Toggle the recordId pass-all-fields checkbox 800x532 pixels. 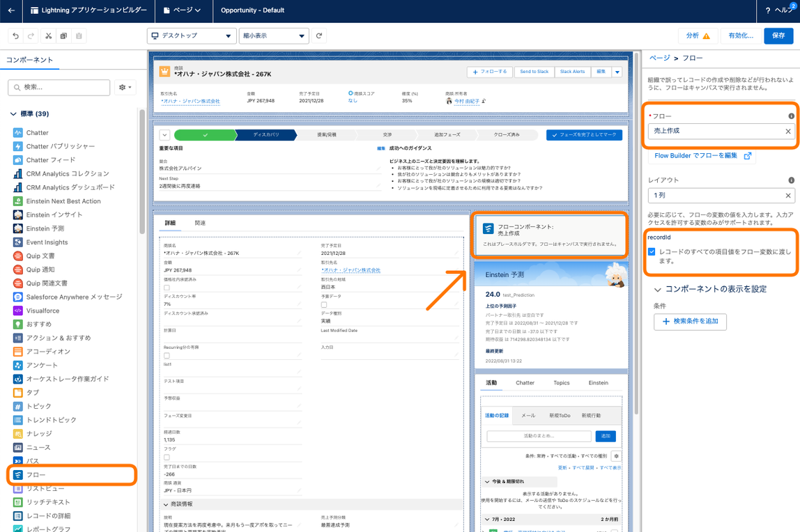[x=652, y=252]
